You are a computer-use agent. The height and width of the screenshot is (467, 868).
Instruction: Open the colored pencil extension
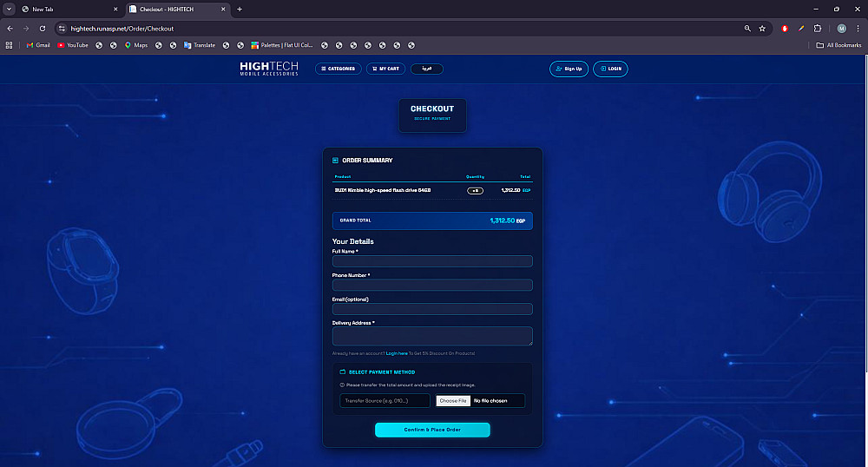click(801, 29)
